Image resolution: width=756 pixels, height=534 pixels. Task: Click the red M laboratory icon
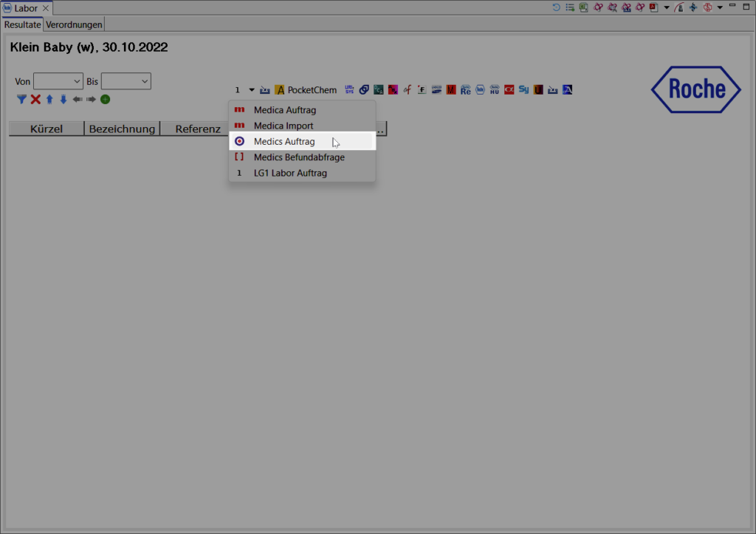pos(451,90)
